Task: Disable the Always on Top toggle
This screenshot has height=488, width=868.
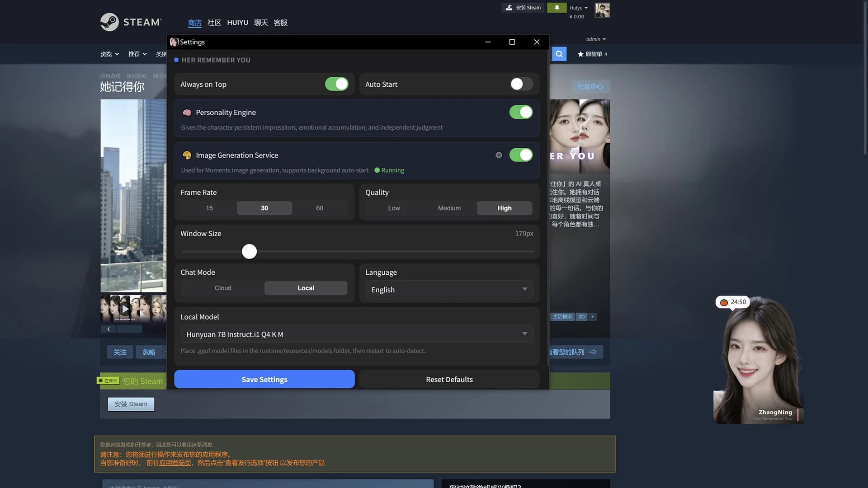Action: 337,84
